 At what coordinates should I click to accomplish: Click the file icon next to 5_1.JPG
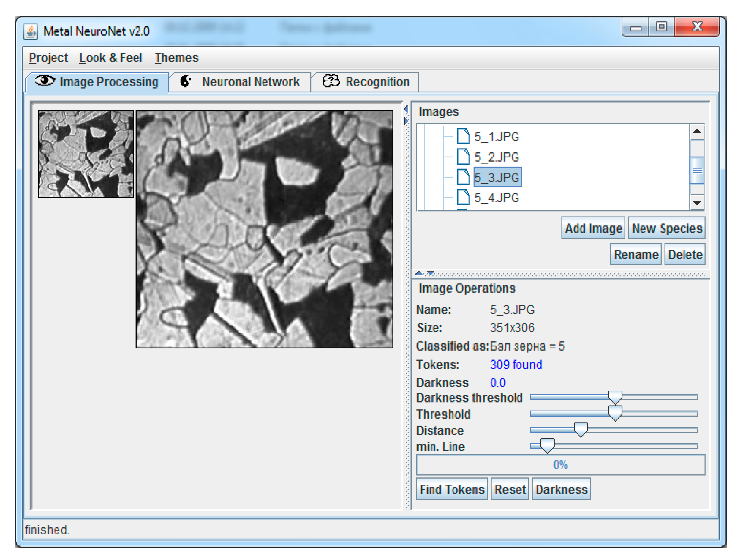(463, 136)
